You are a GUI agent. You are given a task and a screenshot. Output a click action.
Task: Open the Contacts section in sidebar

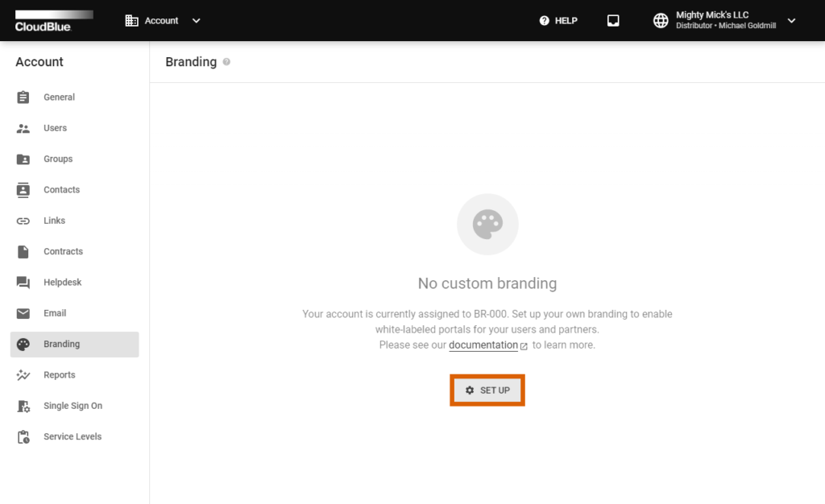tap(61, 190)
